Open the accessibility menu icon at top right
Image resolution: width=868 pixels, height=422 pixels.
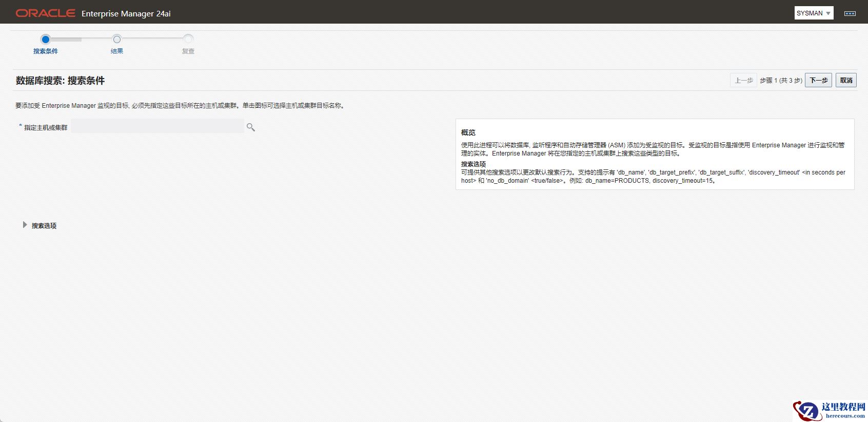(850, 13)
